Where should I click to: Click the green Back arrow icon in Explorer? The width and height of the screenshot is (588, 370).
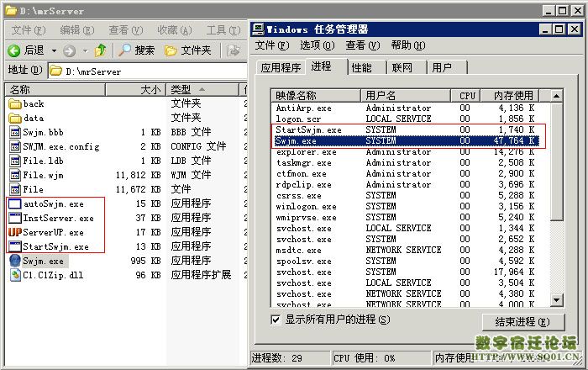14,50
